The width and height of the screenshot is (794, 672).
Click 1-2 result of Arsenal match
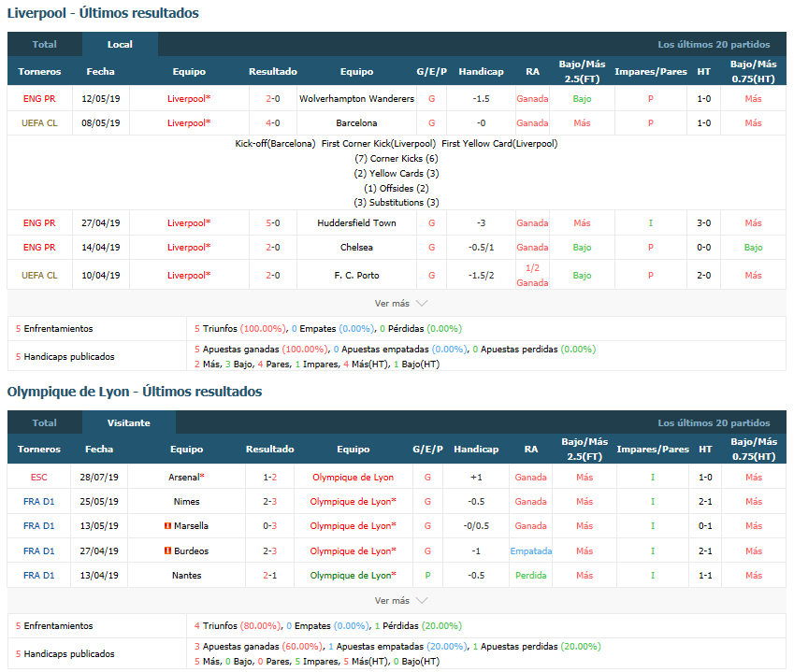coord(270,477)
